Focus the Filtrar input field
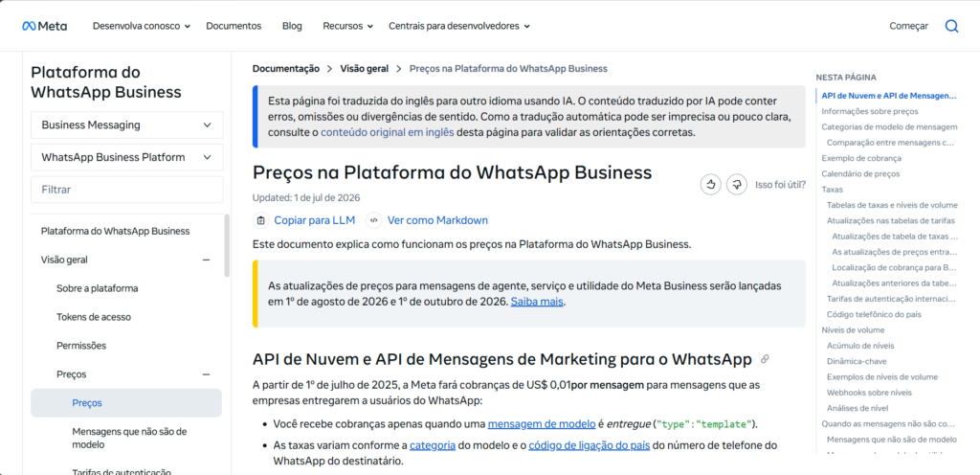The width and height of the screenshot is (980, 475). tap(127, 190)
